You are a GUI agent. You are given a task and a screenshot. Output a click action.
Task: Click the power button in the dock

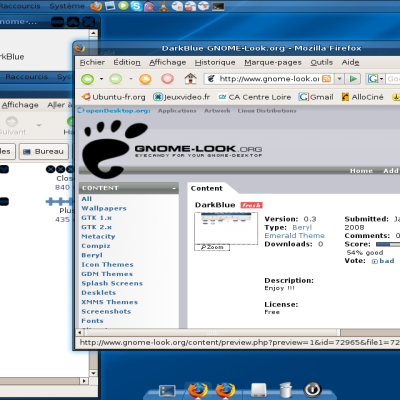pos(312,389)
